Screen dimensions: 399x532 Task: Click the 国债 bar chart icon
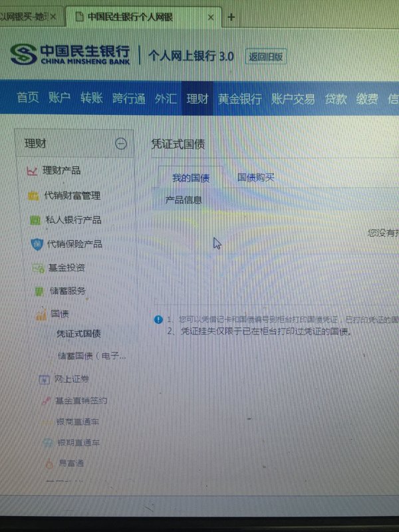41,314
